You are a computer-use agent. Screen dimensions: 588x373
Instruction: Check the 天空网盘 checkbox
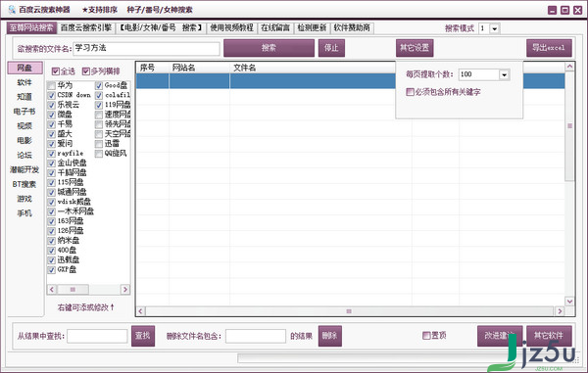[x=99, y=134]
